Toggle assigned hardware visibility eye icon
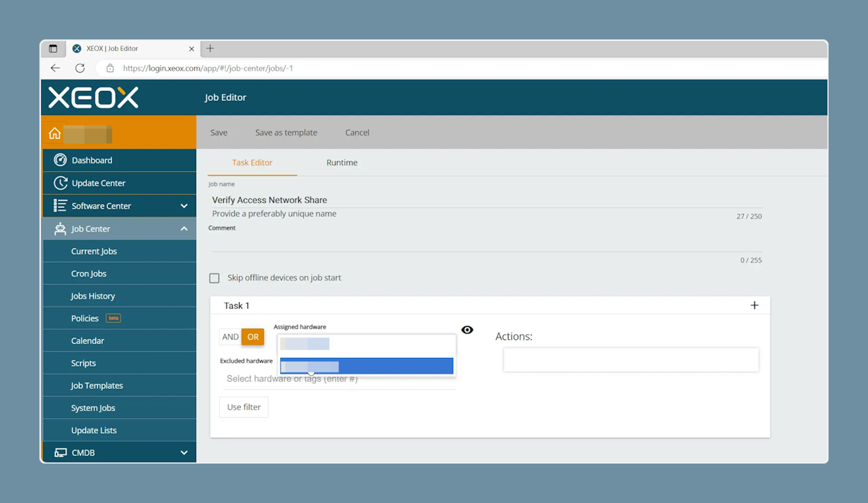Image resolution: width=868 pixels, height=503 pixels. click(x=467, y=330)
